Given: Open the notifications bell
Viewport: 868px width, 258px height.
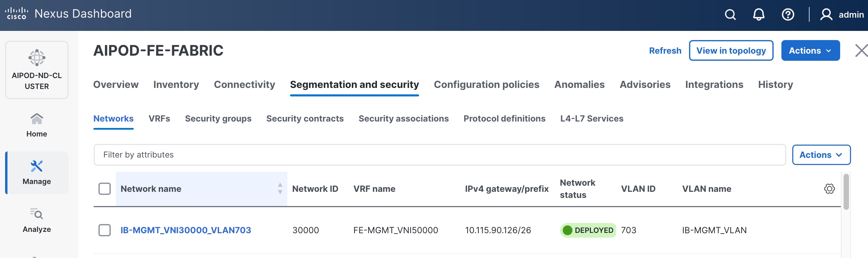Looking at the screenshot, I should (x=759, y=15).
